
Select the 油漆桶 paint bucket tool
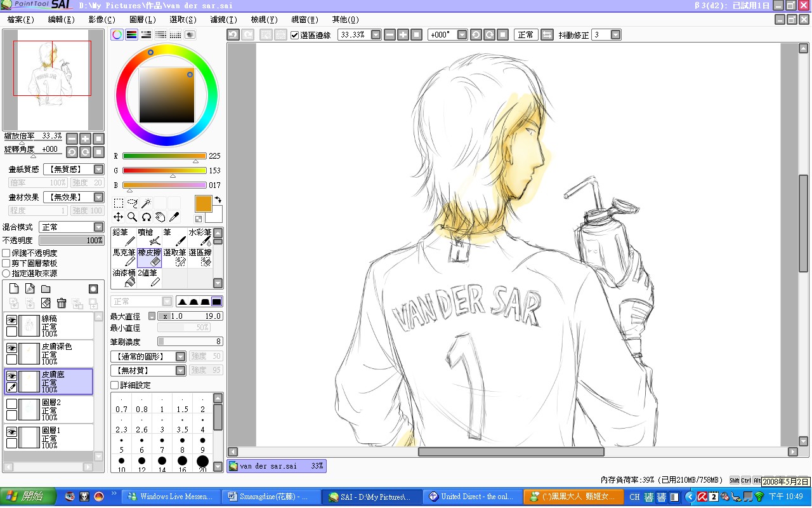tap(124, 278)
